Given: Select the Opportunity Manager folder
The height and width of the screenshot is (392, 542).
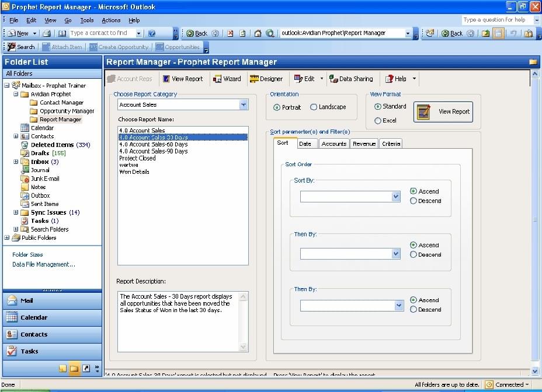Looking at the screenshot, I should (x=67, y=111).
